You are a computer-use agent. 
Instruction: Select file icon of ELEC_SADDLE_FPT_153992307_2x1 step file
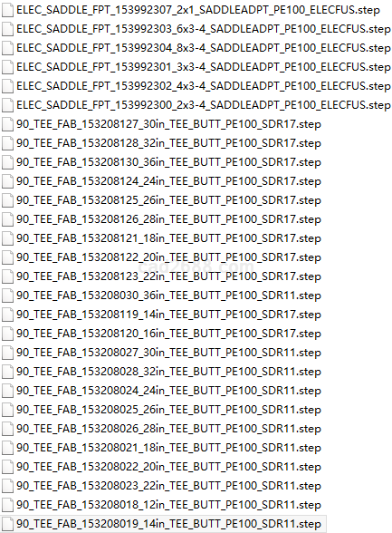(x=7, y=10)
